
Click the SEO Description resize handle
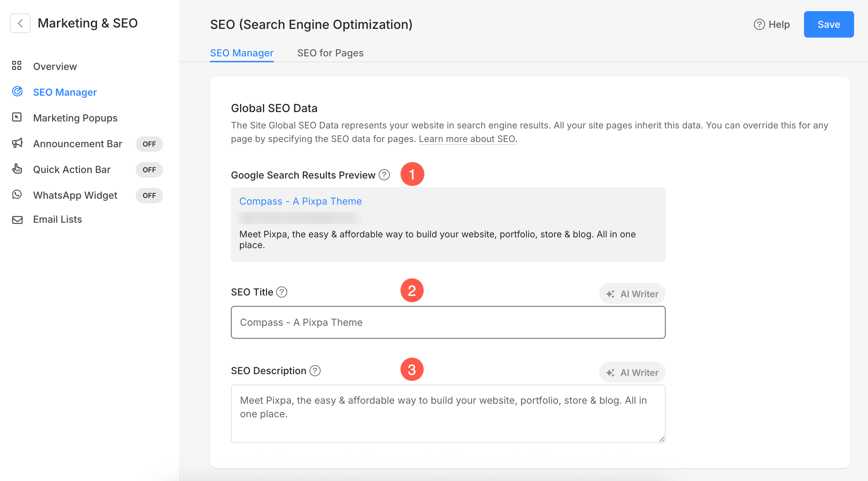tap(661, 439)
